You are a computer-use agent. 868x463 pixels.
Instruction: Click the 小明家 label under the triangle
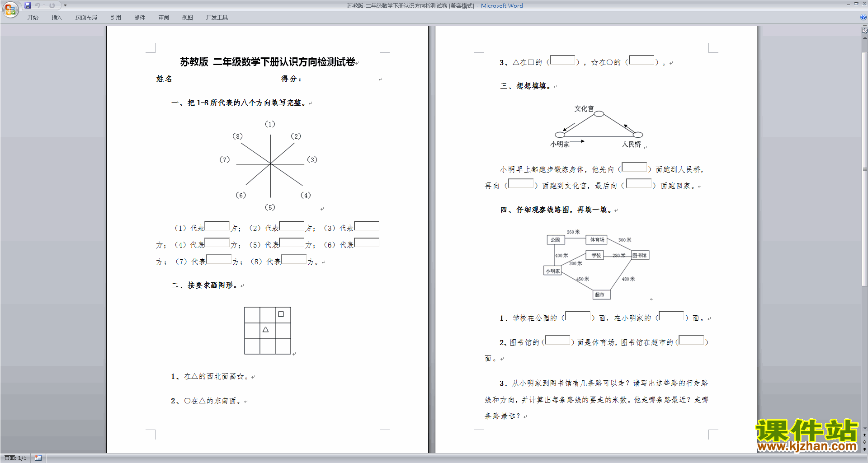pos(560,144)
